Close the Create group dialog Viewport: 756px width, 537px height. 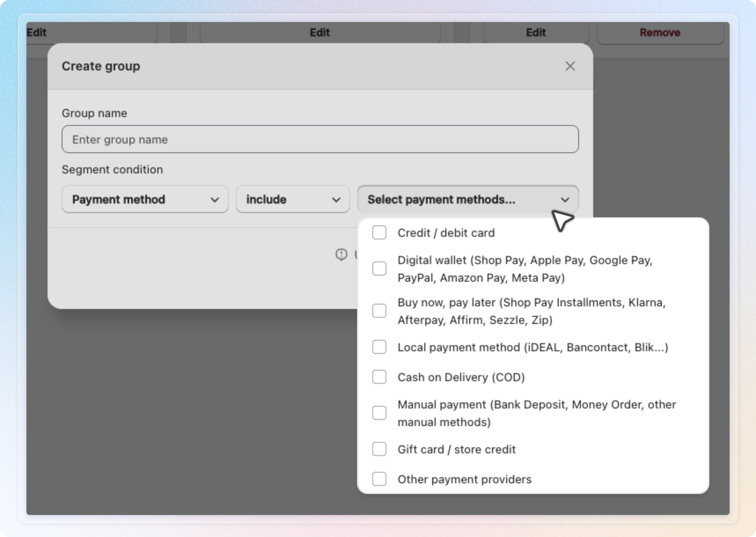[570, 66]
